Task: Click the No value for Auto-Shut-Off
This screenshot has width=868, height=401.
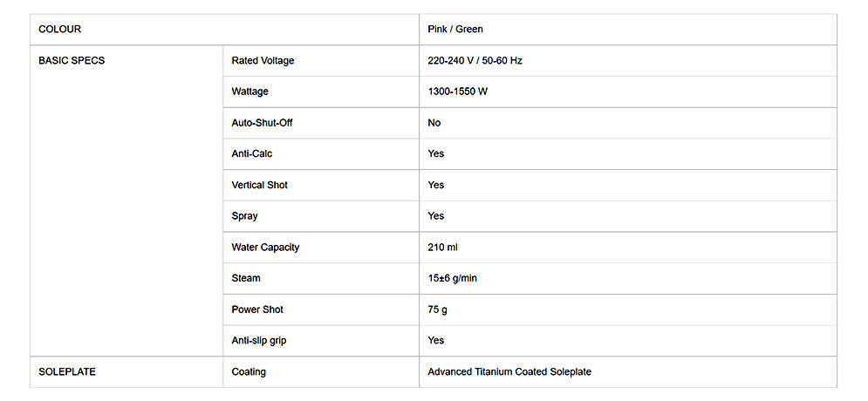Action: pyautogui.click(x=434, y=123)
